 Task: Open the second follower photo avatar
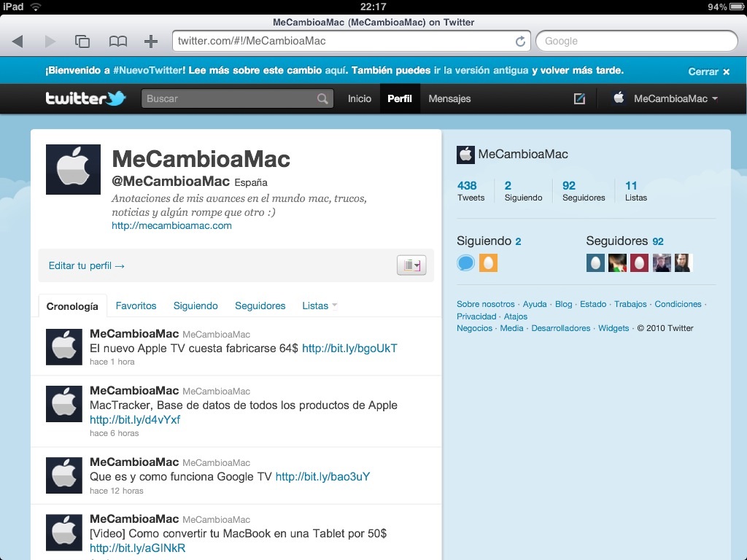pos(662,262)
